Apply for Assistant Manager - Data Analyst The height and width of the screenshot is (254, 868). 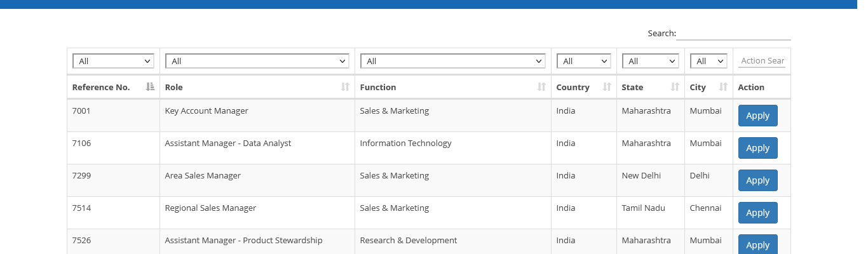[x=757, y=148]
